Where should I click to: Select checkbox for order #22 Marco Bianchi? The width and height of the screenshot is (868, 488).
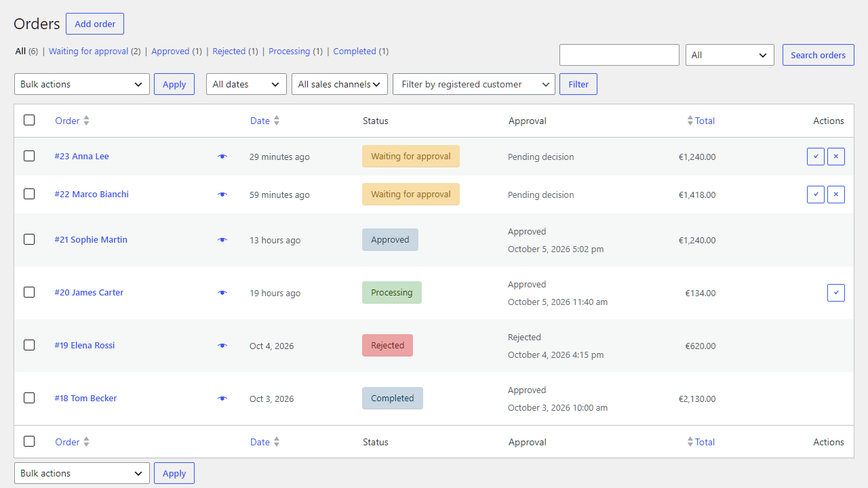29,194
